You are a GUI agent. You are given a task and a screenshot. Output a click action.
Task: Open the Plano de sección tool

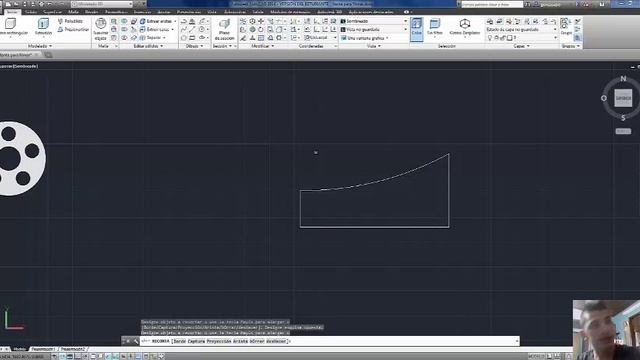(x=224, y=29)
